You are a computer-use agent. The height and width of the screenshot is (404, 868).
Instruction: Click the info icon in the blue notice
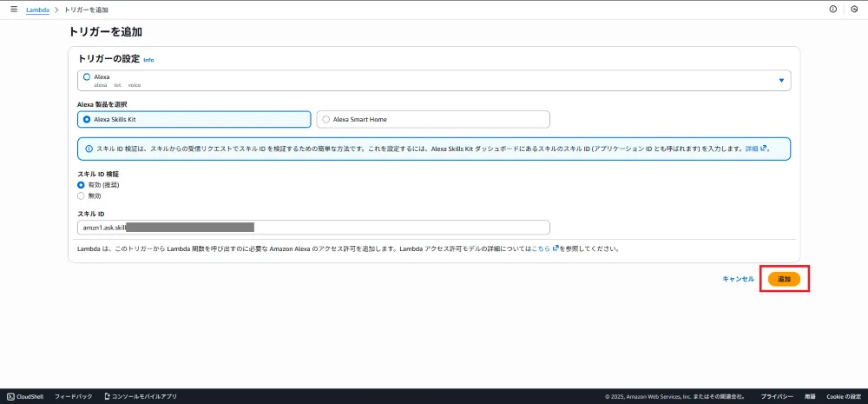[89, 149]
